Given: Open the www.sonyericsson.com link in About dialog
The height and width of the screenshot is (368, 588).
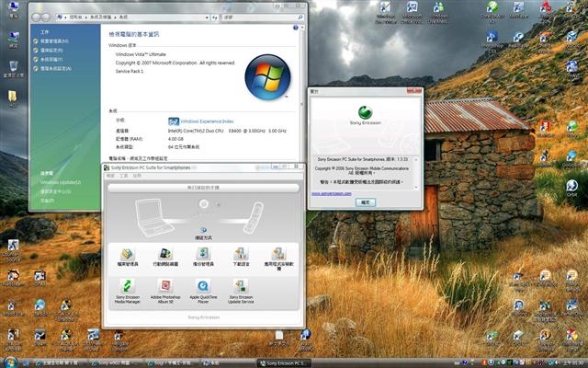Looking at the screenshot, I should [x=332, y=194].
